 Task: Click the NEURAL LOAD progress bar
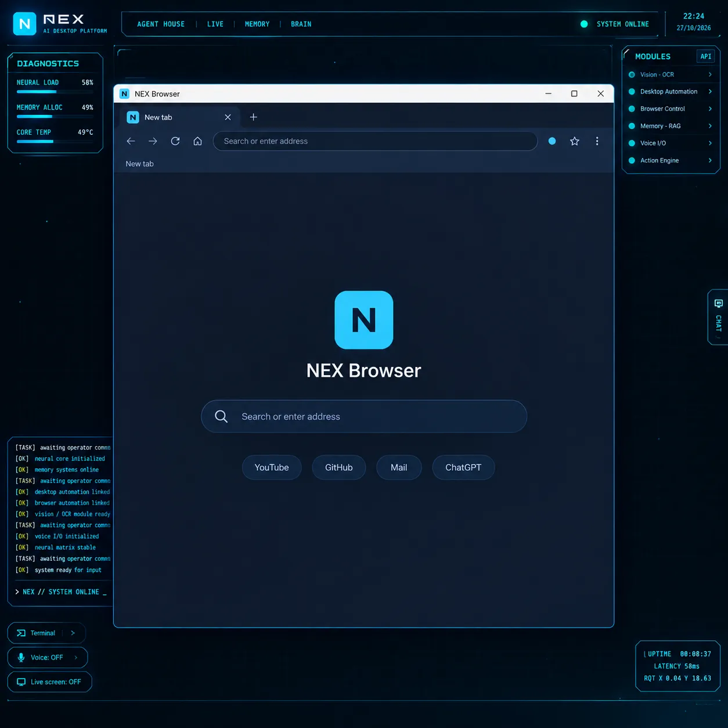tap(55, 92)
